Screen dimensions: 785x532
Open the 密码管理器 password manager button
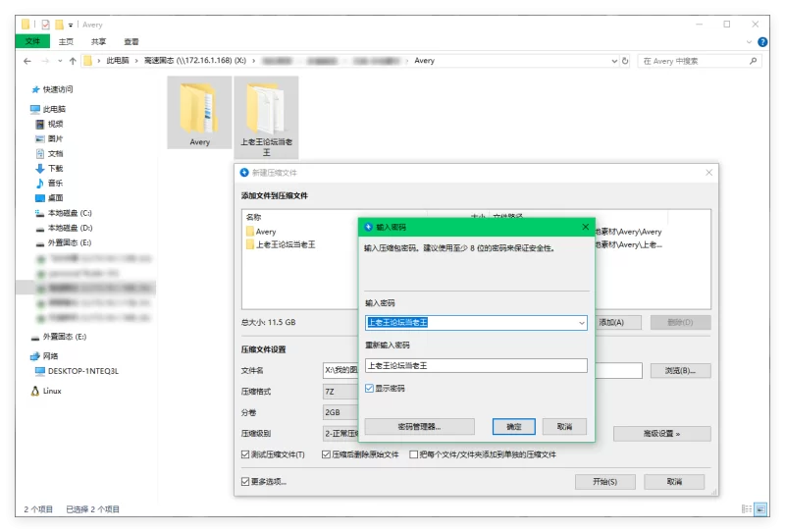coord(420,427)
